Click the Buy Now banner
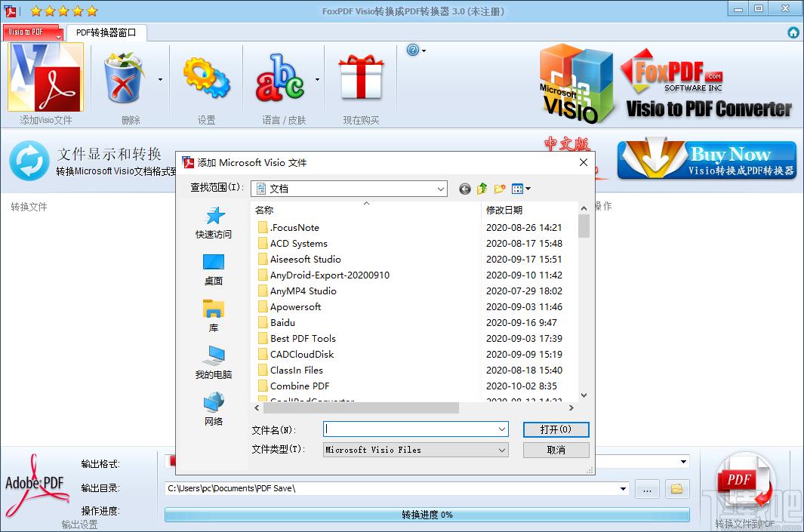The image size is (804, 532). pos(707,160)
